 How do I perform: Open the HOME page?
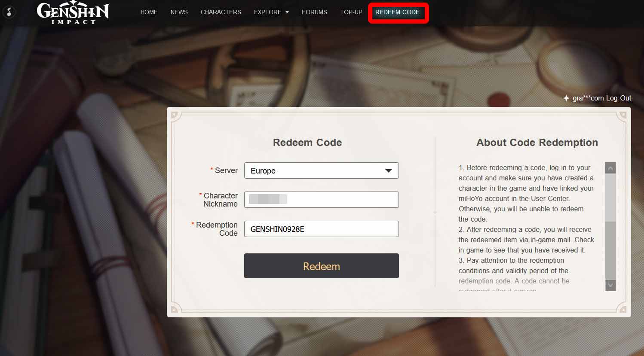pyautogui.click(x=149, y=12)
